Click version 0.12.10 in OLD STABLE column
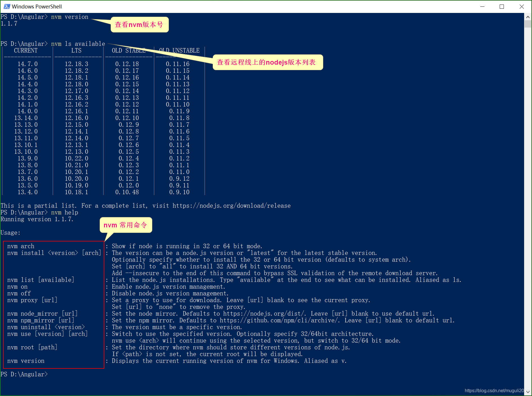Screen dimensions: 532x396 pyautogui.click(x=127, y=118)
